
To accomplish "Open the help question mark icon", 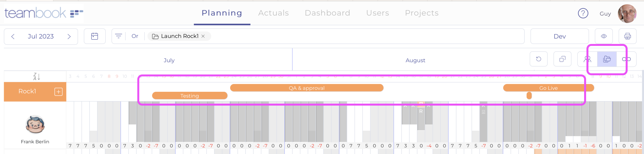I will tap(583, 13).
